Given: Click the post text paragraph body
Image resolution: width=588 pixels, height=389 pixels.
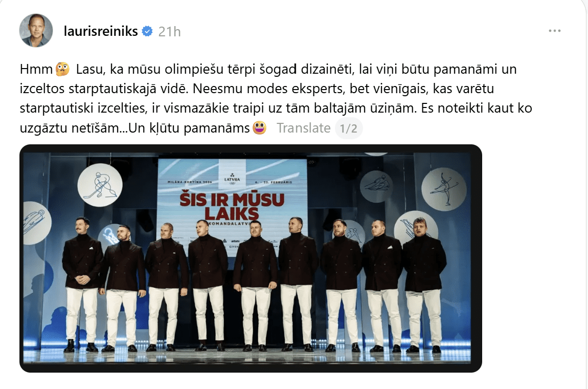Looking at the screenshot, I should pos(276,98).
